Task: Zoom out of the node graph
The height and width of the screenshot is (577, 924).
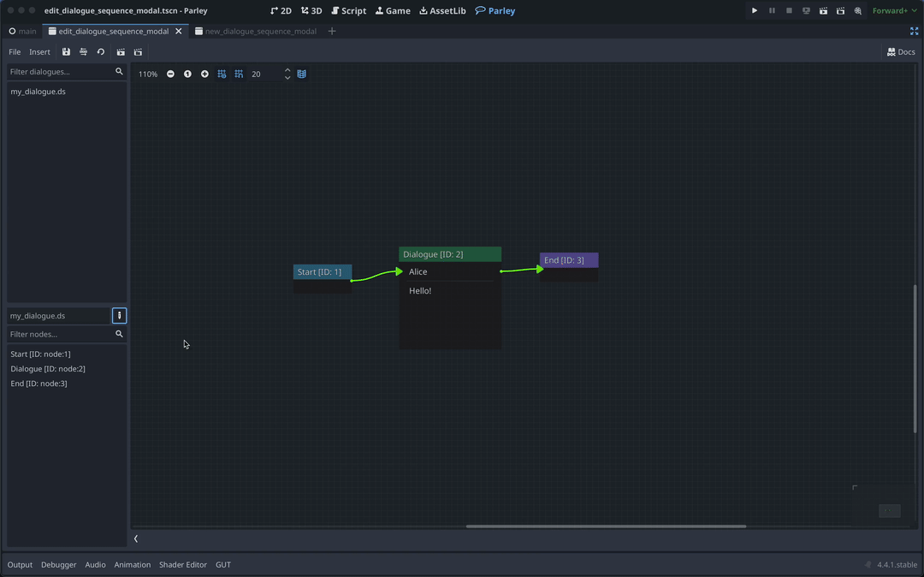Action: pos(170,74)
